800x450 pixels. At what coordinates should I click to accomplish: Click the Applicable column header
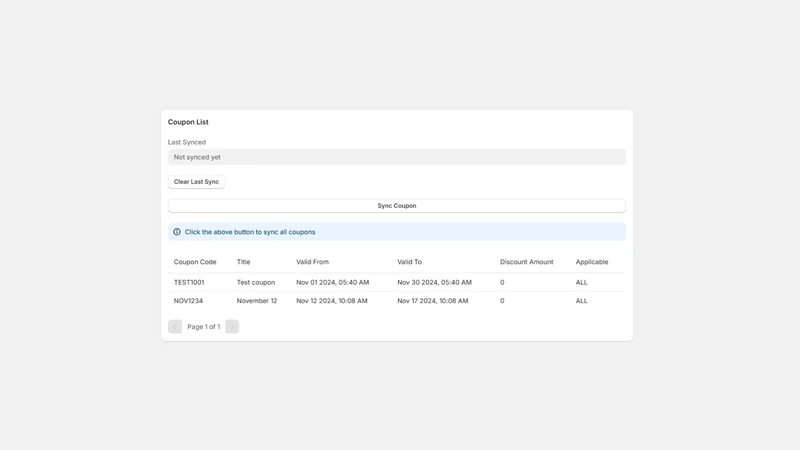point(592,262)
